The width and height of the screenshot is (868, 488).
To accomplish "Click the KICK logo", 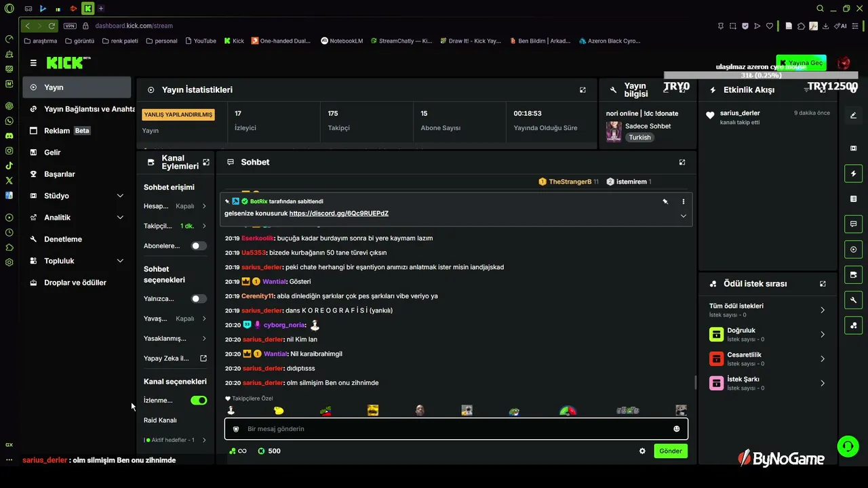I will coord(68,63).
